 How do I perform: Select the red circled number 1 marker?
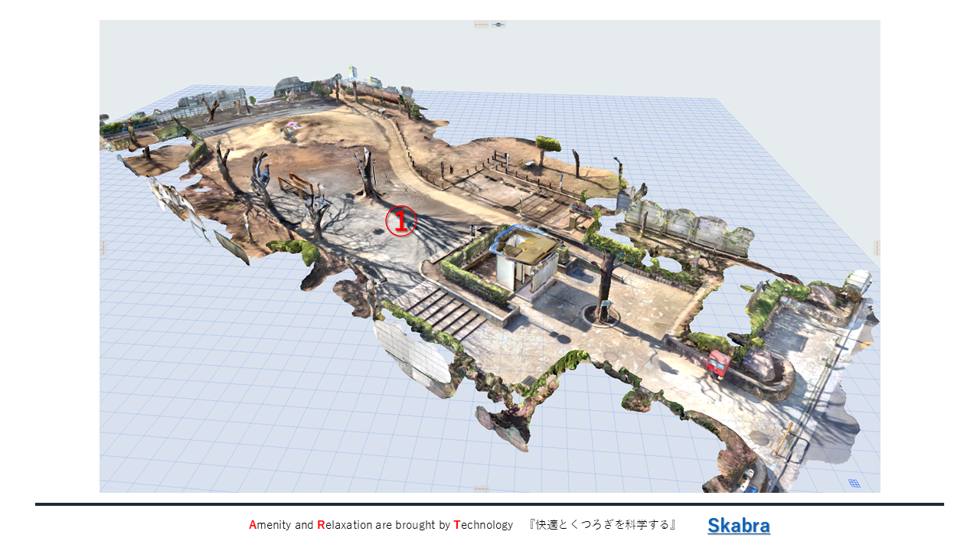tap(400, 221)
